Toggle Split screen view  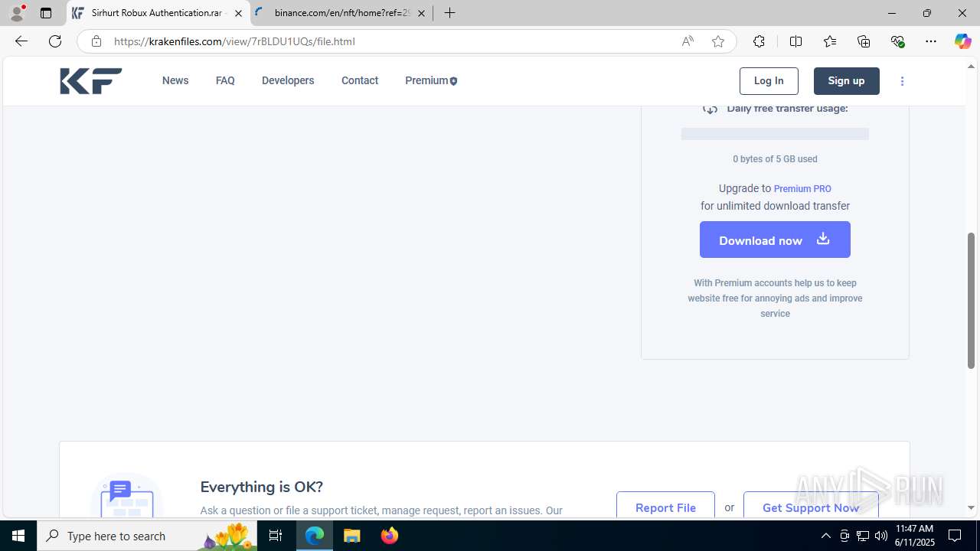click(x=795, y=41)
